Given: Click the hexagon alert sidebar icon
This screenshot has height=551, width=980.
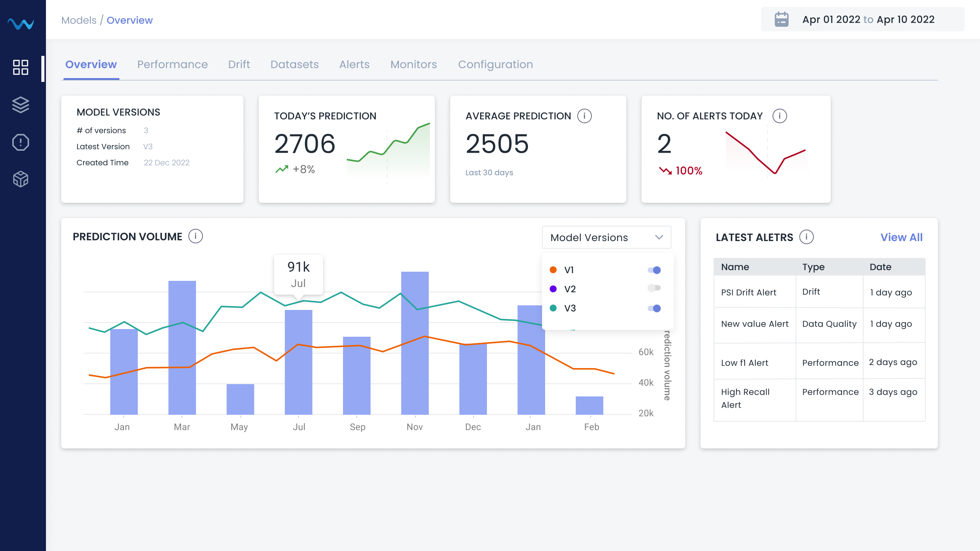Looking at the screenshot, I should [21, 142].
